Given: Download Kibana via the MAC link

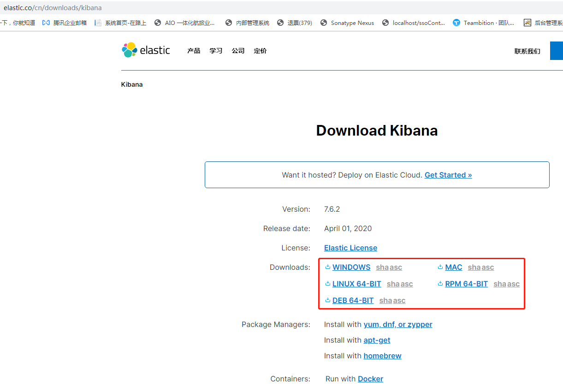Looking at the screenshot, I should [x=454, y=267].
